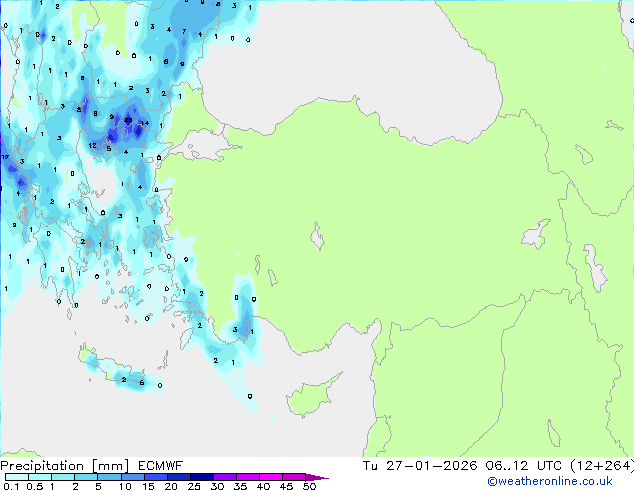Click the 0.1–0.5 mm legend color swatch
The height and width of the screenshot is (490, 634).
(x=17, y=477)
